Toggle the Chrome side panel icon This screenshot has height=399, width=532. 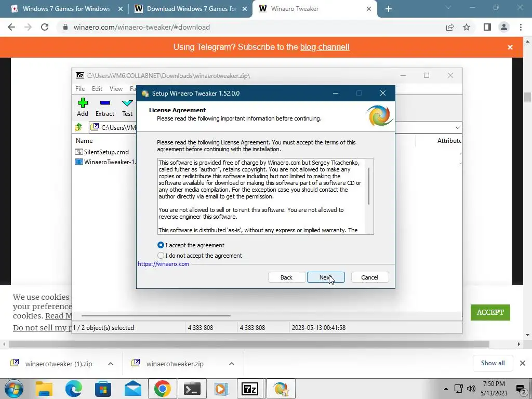click(487, 27)
